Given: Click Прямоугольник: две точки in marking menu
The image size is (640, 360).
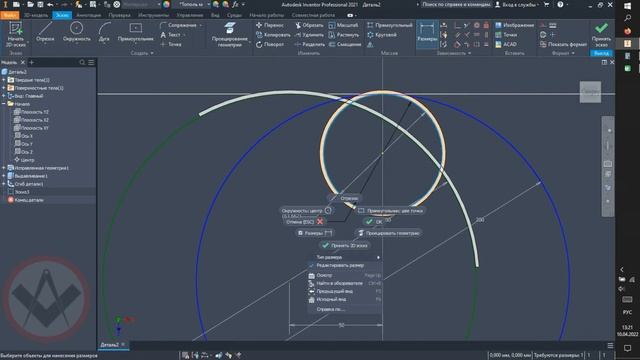Looking at the screenshot, I should click(390, 211).
